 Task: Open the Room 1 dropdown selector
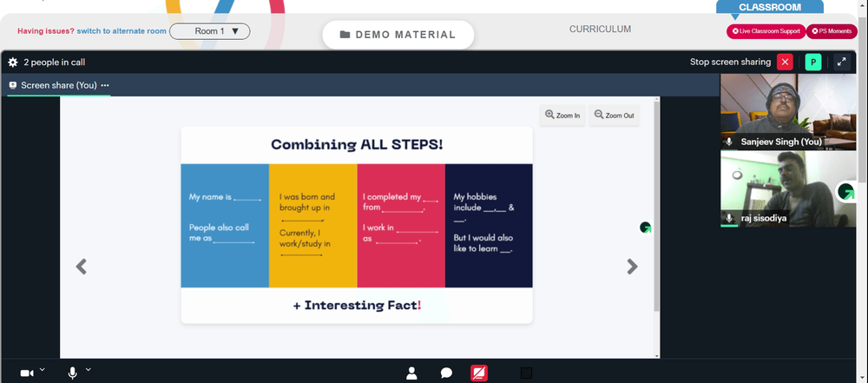pyautogui.click(x=210, y=31)
